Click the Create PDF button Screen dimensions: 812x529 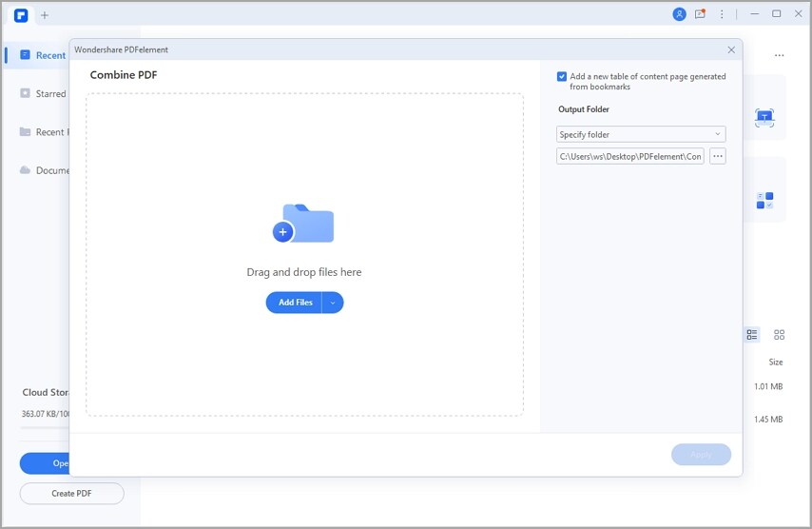pyautogui.click(x=71, y=493)
